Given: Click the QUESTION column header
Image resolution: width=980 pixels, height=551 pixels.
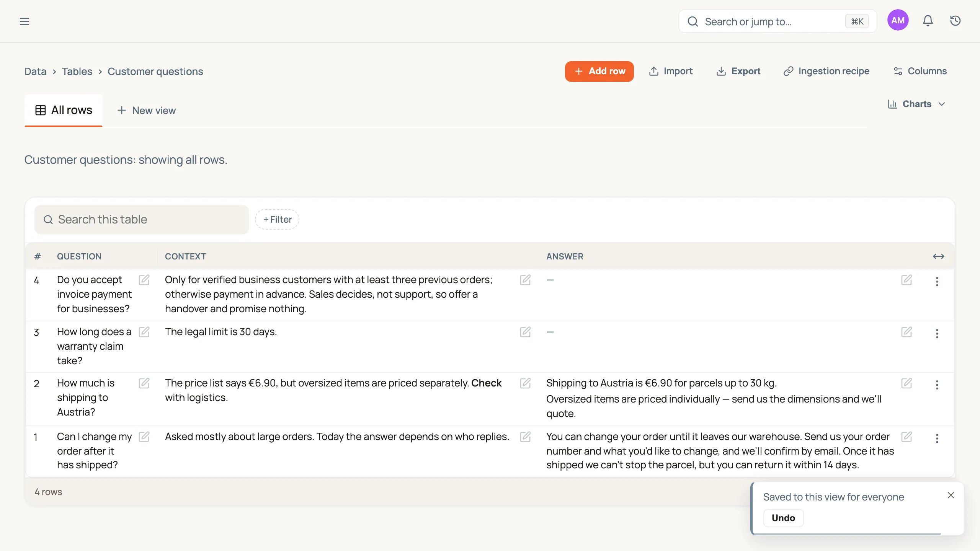Looking at the screenshot, I should coord(79,256).
